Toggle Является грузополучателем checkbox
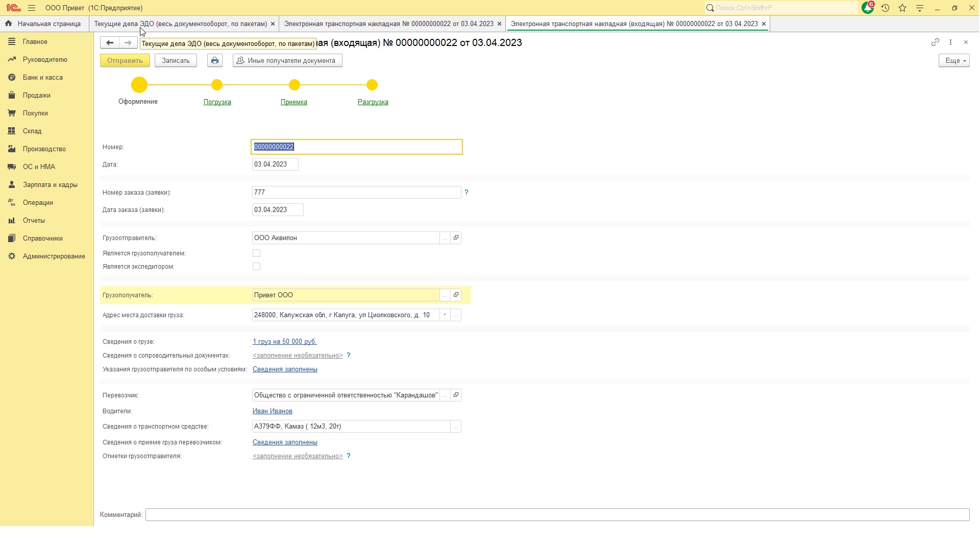Viewport: 980px width, 543px height. coord(257,253)
